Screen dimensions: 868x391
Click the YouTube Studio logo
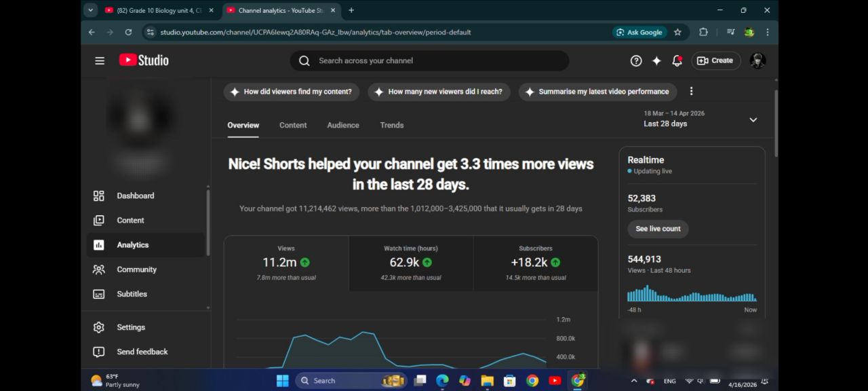tap(144, 60)
